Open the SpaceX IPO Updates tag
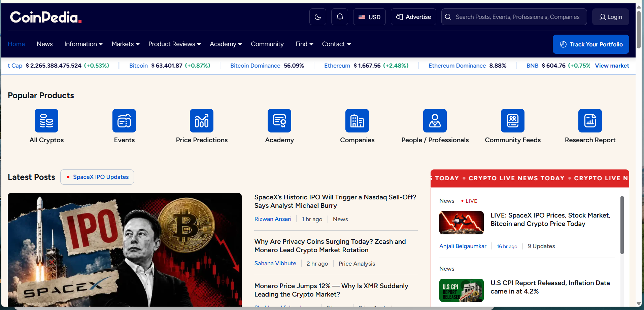Viewport: 644px width, 310px height. click(97, 177)
